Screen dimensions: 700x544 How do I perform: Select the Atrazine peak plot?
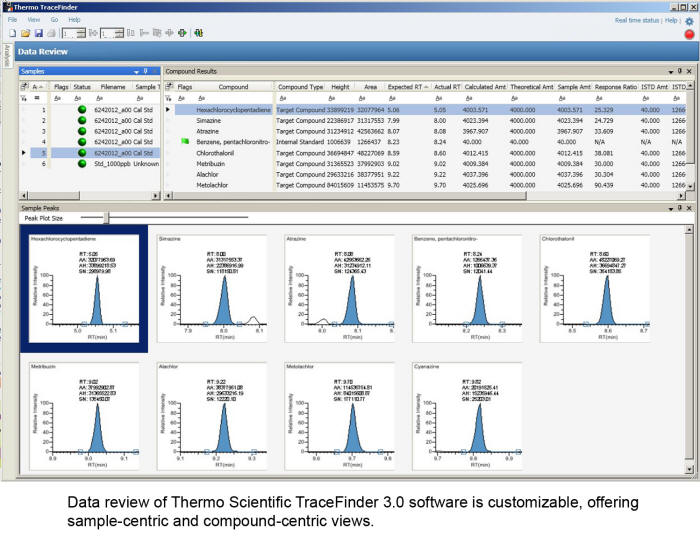340,289
